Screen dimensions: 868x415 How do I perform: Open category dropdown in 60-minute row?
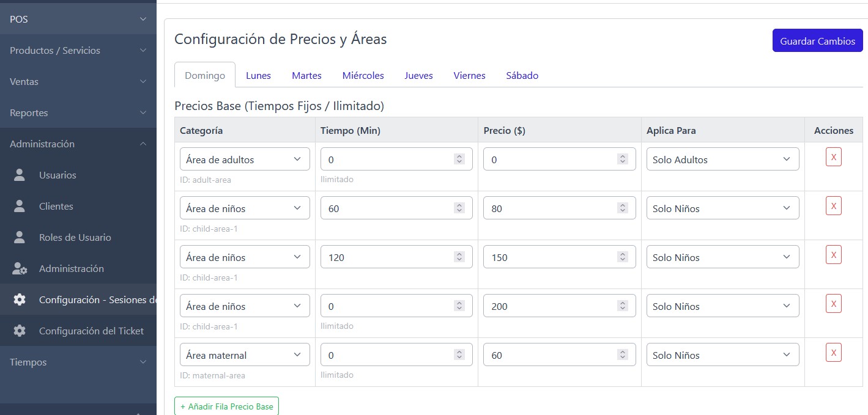coord(245,208)
